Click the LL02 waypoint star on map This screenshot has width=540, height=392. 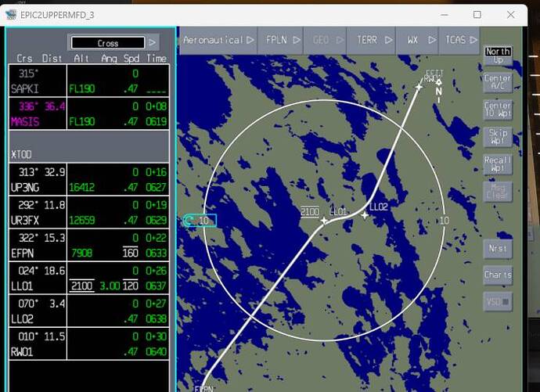(x=365, y=215)
